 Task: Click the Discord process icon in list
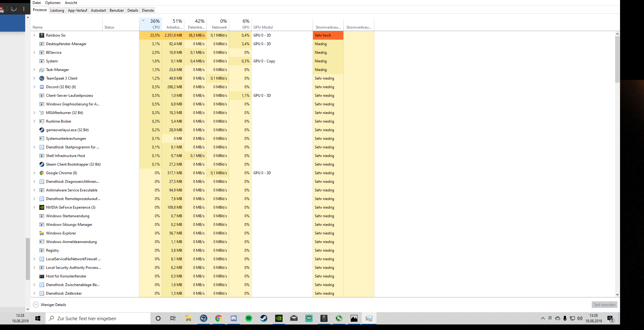tap(42, 87)
